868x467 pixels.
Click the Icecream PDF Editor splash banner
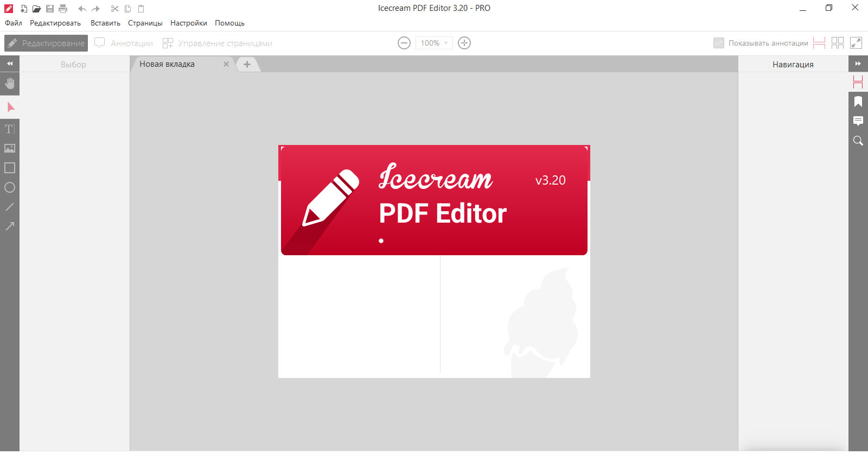pos(434,200)
